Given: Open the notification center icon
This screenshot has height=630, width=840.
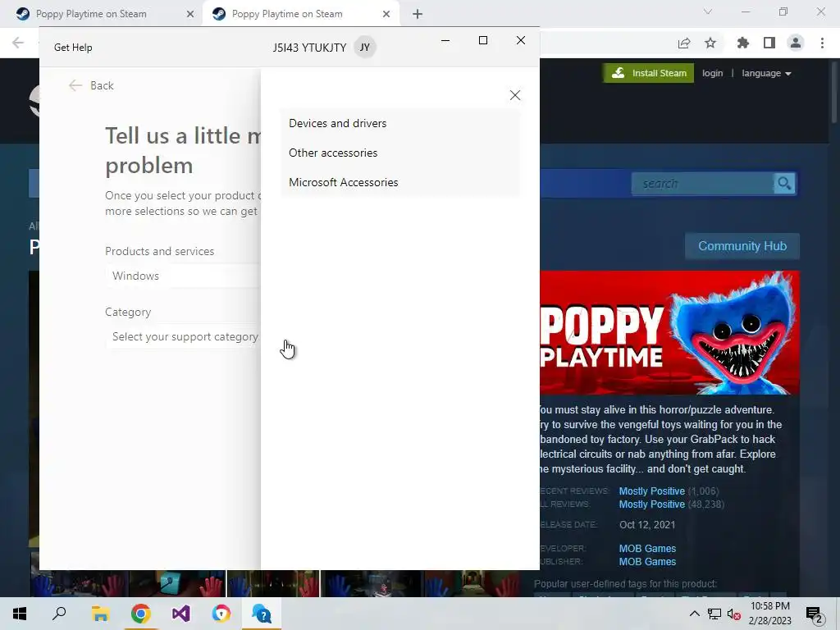Looking at the screenshot, I should [814, 614].
